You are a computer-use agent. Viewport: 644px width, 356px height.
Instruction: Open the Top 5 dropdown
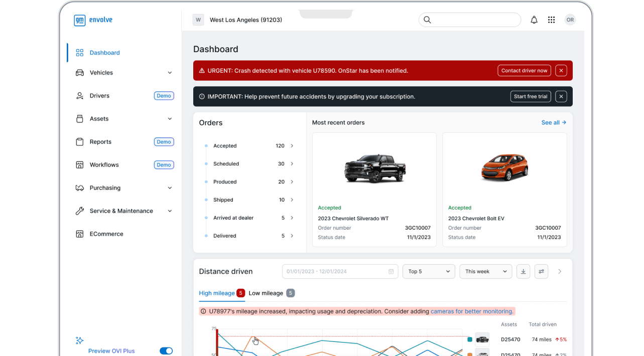pos(429,271)
